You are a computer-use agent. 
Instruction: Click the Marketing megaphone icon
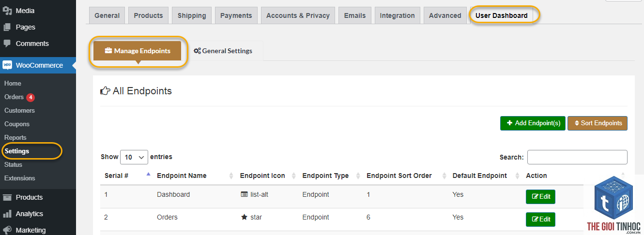pos(7,230)
